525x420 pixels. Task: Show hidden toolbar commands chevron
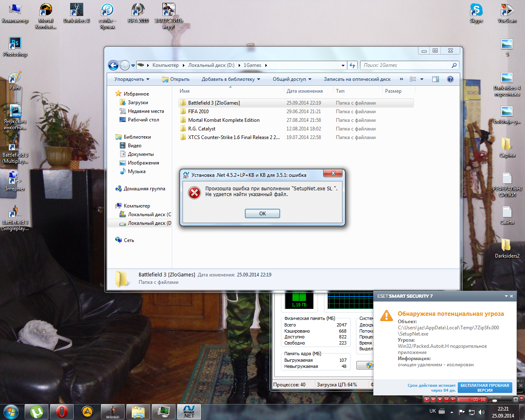(x=401, y=79)
